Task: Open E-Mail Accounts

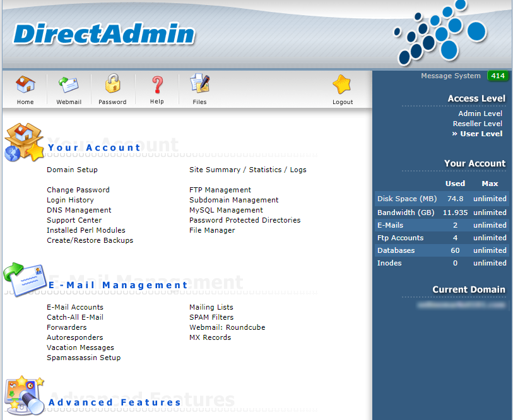Action: [75, 308]
